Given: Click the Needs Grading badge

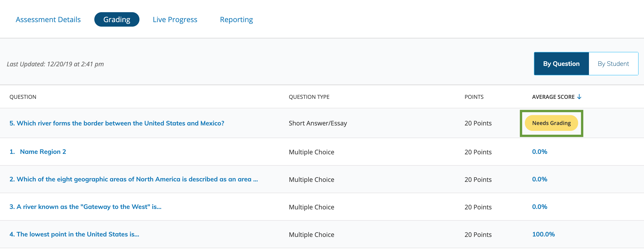Looking at the screenshot, I should click(x=551, y=123).
